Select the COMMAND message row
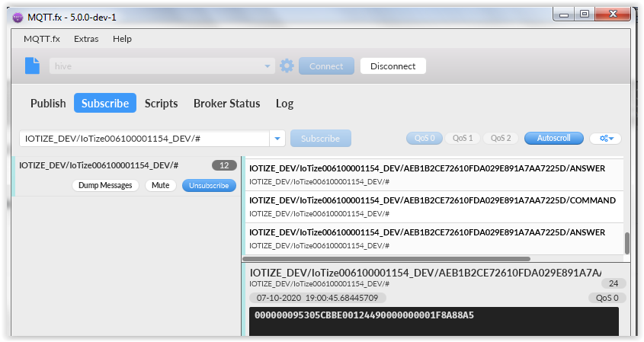The width and height of the screenshot is (644, 342). [434, 206]
